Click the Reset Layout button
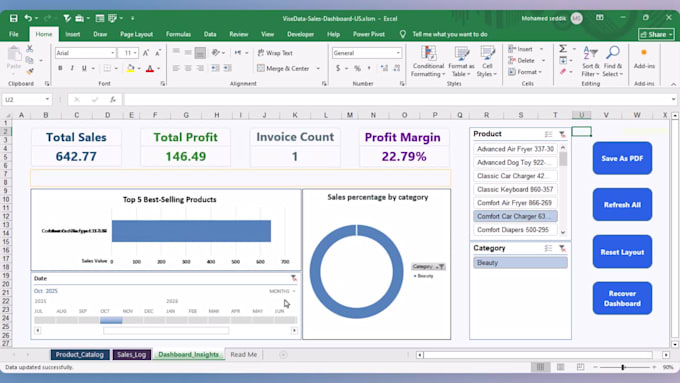 (622, 252)
